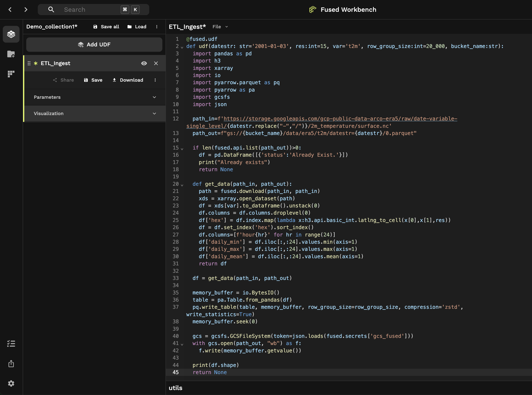Screen dimensions: 532x395
Task: Collapse code fold at line 15
Action: point(182,149)
